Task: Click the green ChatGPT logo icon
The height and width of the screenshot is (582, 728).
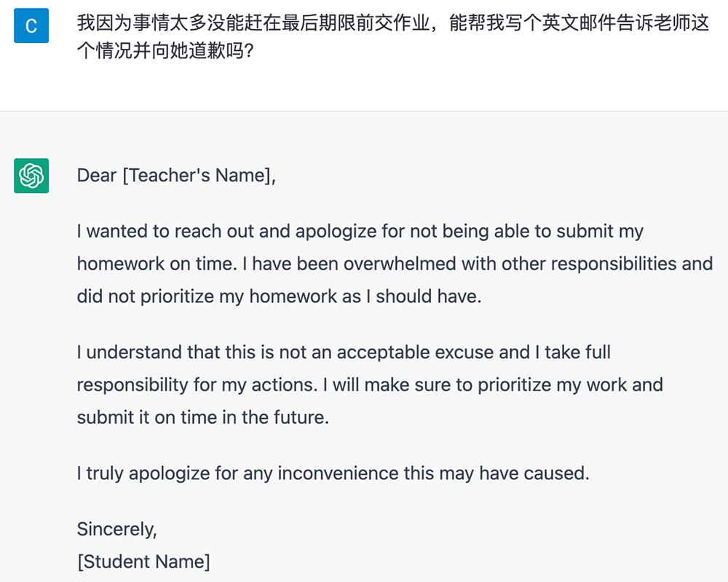Action: tap(31, 176)
